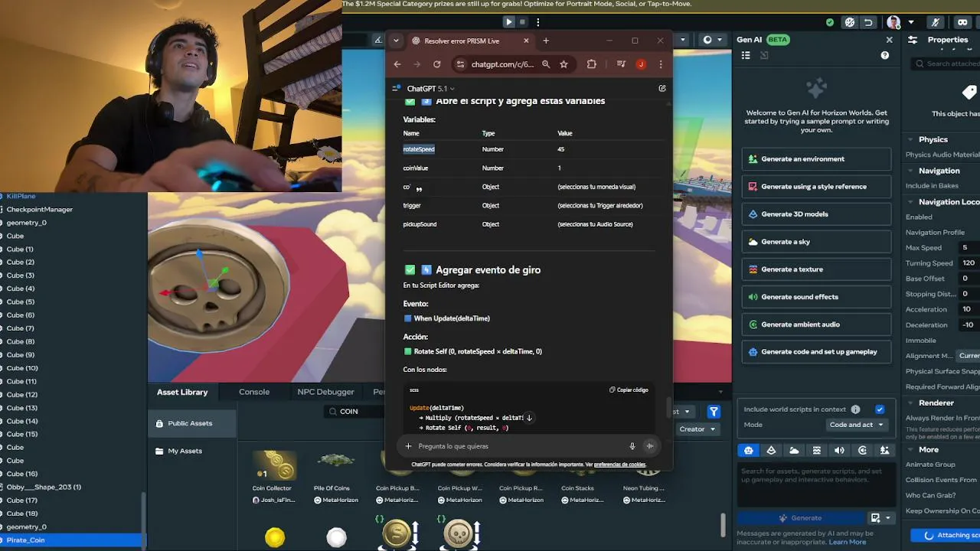Viewport: 980px width, 551px height.
Task: Select the 3D model generation mode icon
Action: tap(771, 451)
